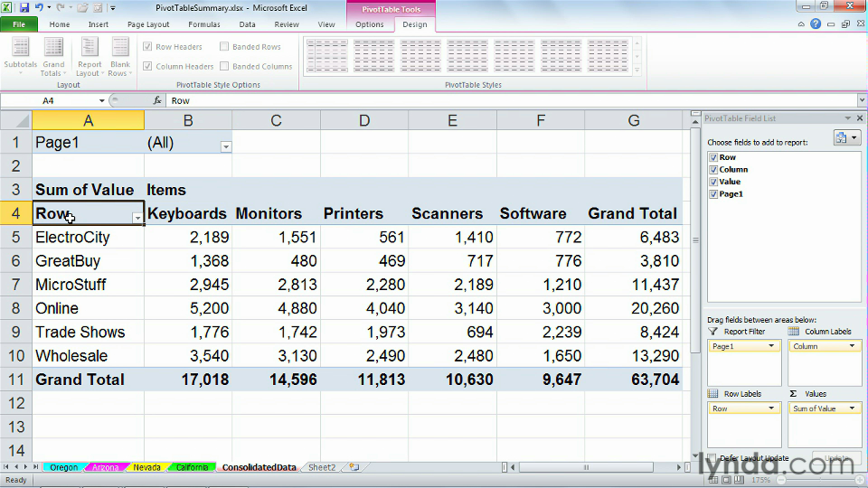Open the Row filter dropdown in A4
Viewport: 868px width, 488px height.
[x=137, y=218]
